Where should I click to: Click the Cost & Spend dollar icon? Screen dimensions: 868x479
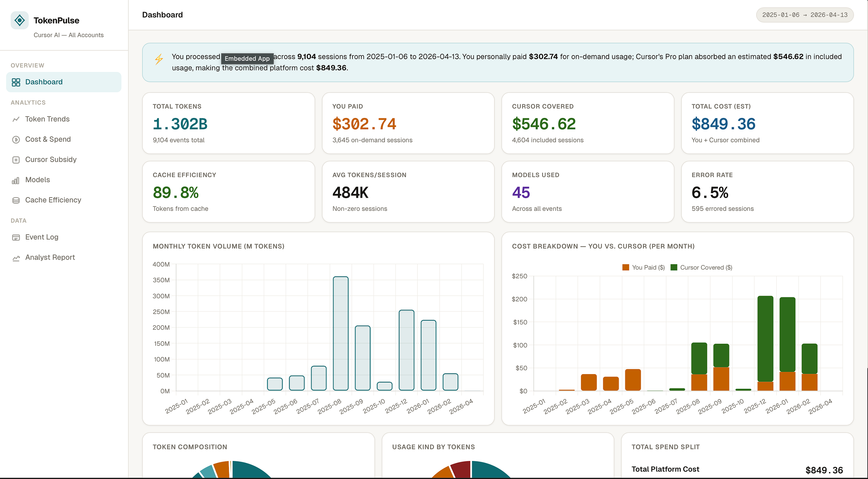[x=16, y=140]
